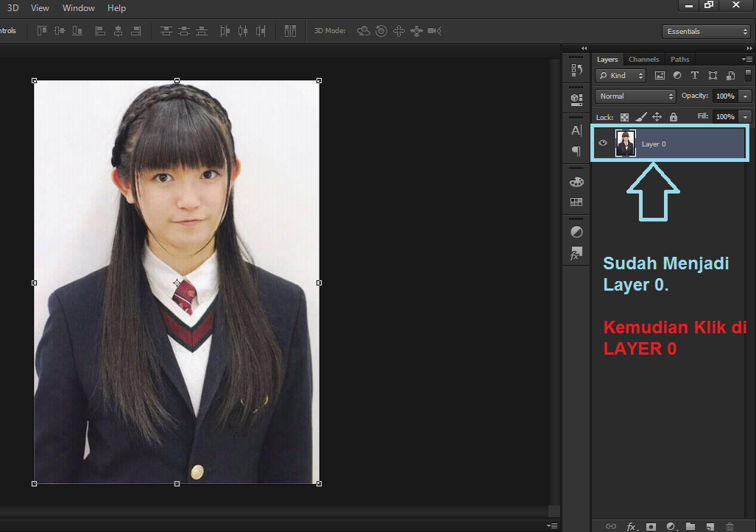Screen dimensions: 756x532
Task: Open the Normal blend mode dropdown
Action: [635, 96]
